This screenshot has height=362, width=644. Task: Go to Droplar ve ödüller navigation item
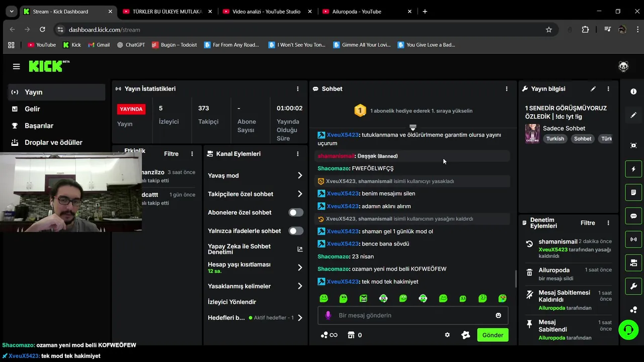pos(56,142)
